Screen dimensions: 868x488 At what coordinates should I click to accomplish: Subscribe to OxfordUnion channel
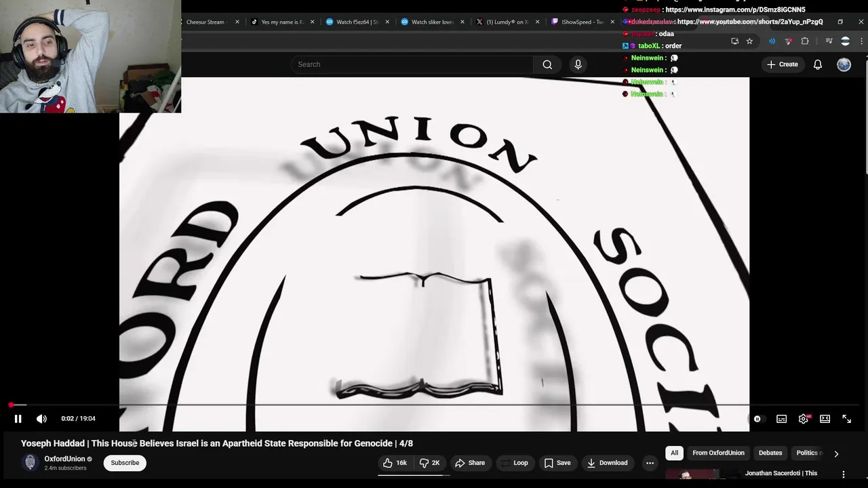coord(125,463)
